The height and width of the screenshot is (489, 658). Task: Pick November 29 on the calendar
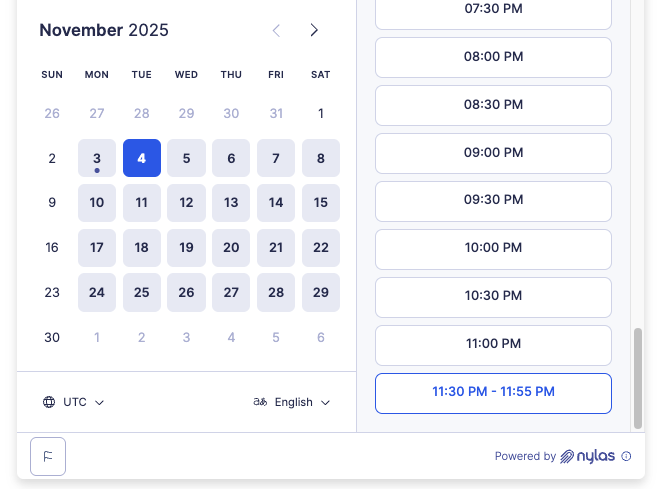tap(321, 293)
